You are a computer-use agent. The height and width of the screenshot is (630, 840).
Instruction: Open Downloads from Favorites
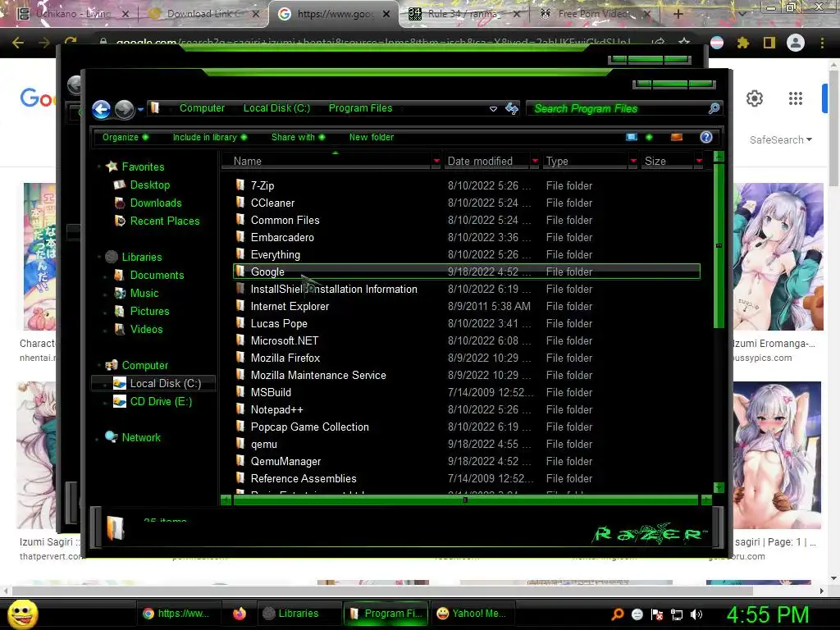[155, 203]
